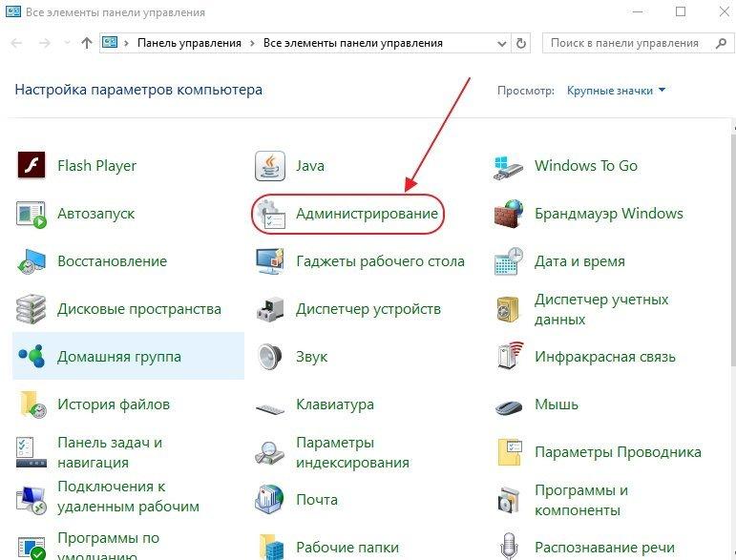736x560 pixels.
Task: Open the Диспетчер устройств icon
Action: tap(270, 309)
